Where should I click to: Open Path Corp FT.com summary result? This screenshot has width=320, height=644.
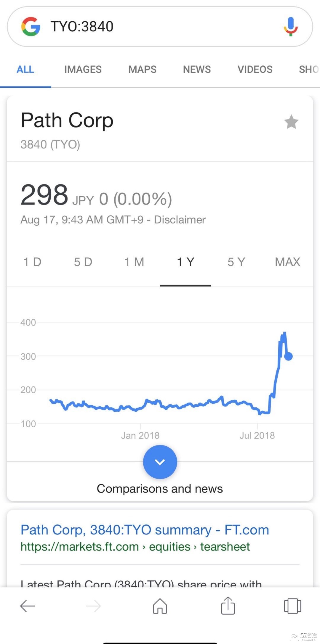145,530
